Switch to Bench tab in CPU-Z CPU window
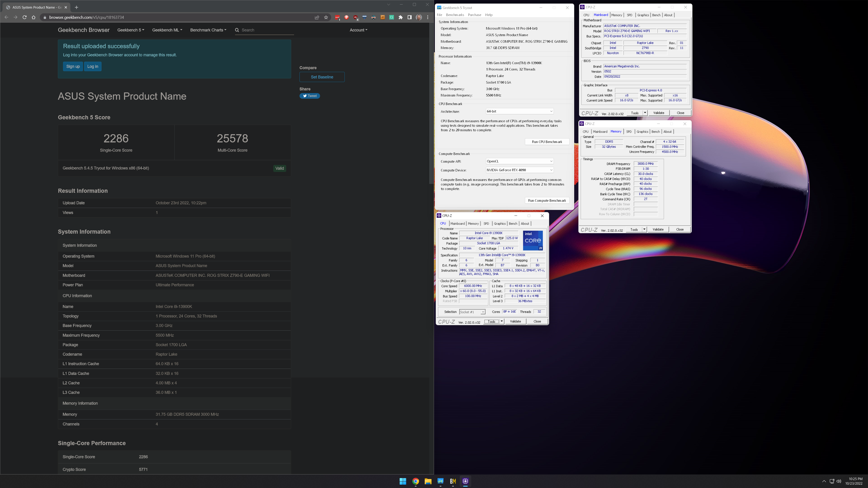This screenshot has height=488, width=868. coord(513,224)
